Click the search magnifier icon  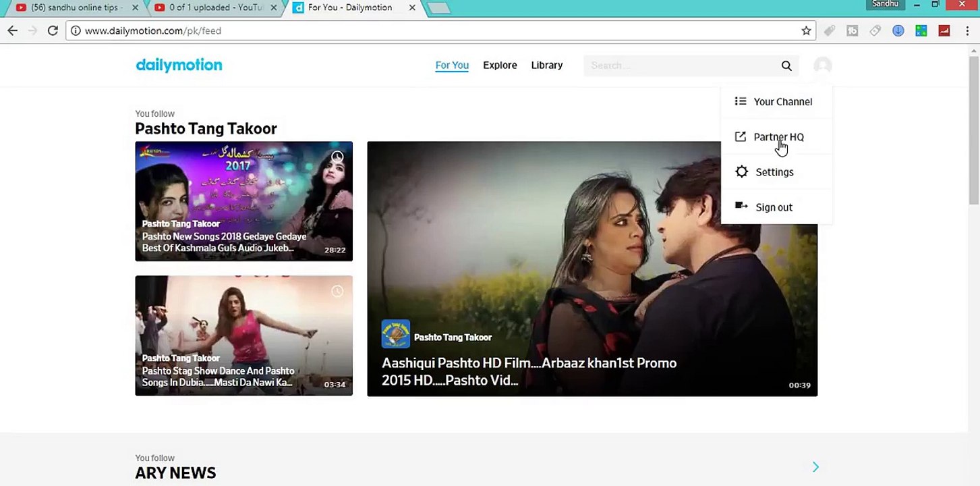[786, 65]
